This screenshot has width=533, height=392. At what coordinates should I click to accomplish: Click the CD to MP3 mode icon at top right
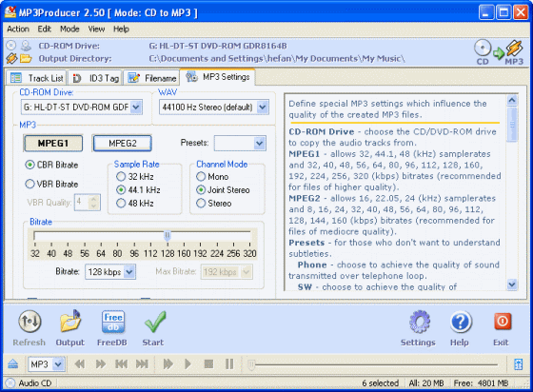tap(499, 52)
